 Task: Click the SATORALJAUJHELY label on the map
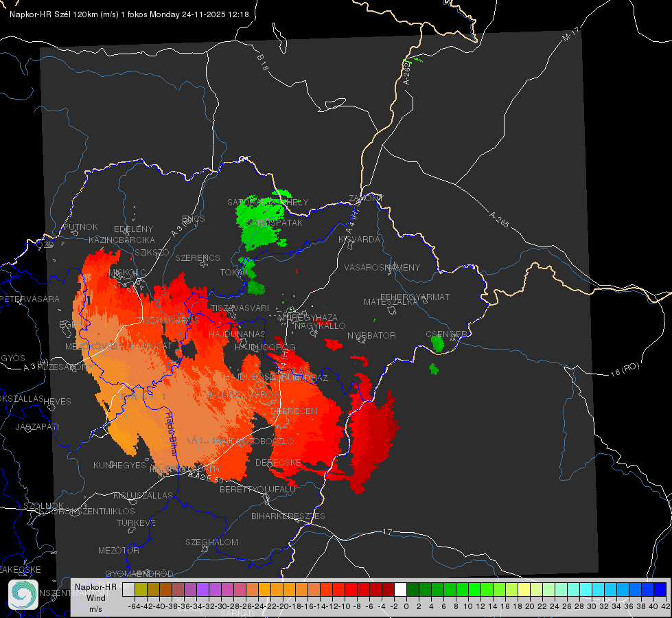[268, 202]
